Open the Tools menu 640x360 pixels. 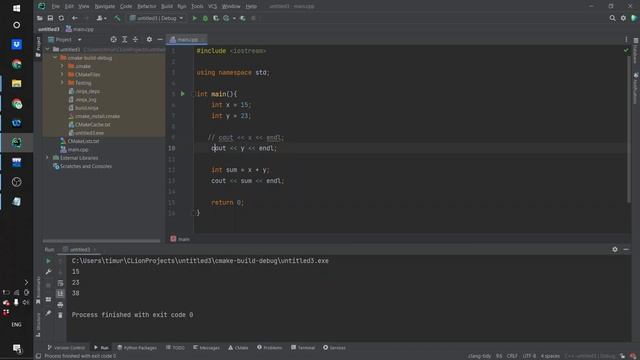point(197,7)
